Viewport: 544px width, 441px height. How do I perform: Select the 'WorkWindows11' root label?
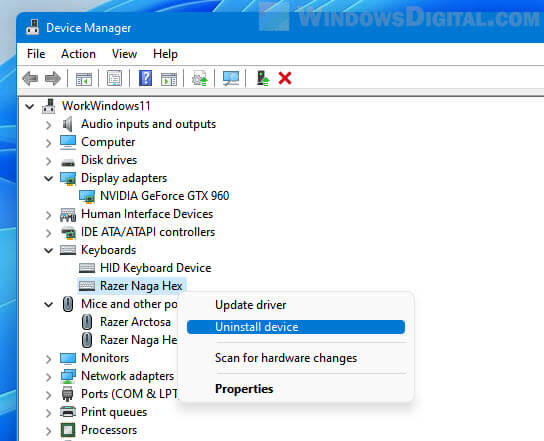pyautogui.click(x=106, y=106)
